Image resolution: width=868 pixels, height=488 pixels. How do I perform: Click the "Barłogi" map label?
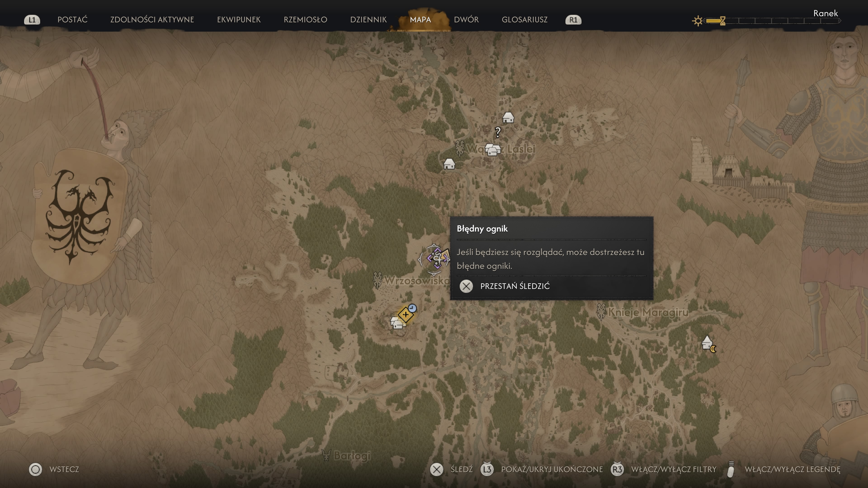[352, 456]
